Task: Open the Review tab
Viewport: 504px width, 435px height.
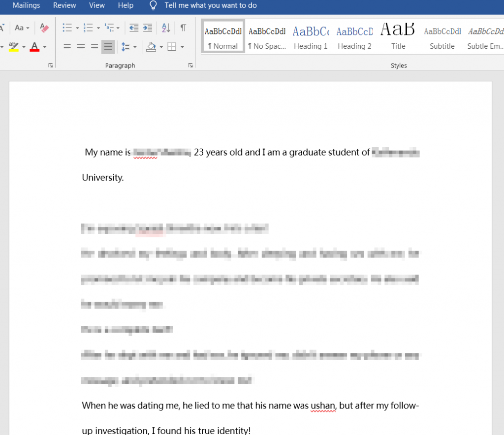Action: (x=64, y=5)
